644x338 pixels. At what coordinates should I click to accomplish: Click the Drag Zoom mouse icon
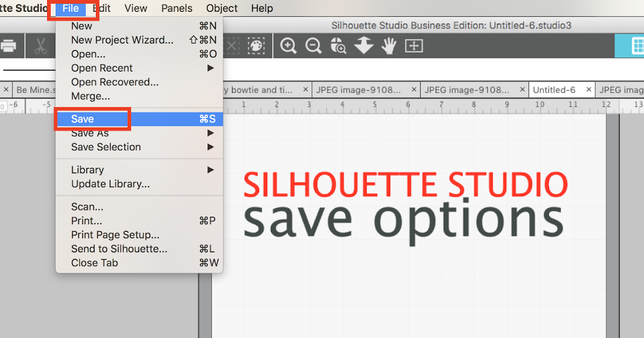point(338,46)
